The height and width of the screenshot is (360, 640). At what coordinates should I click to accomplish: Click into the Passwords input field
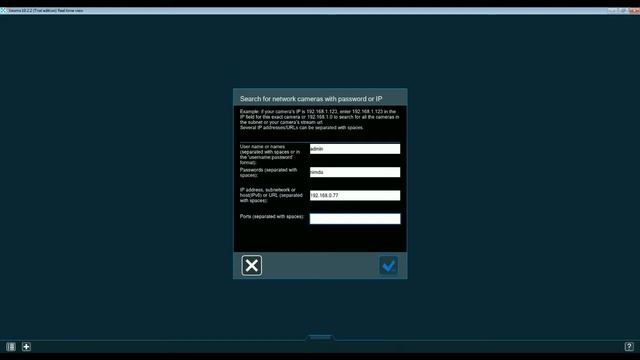pyautogui.click(x=355, y=172)
